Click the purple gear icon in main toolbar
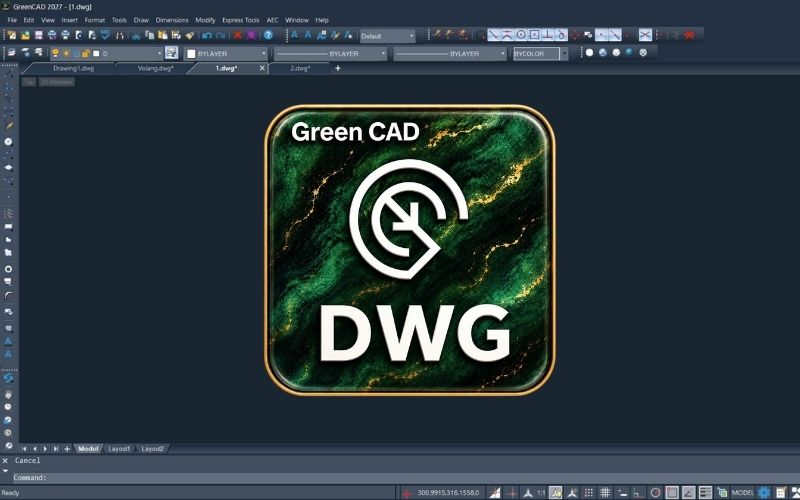The width and height of the screenshot is (800, 500). (x=251, y=35)
